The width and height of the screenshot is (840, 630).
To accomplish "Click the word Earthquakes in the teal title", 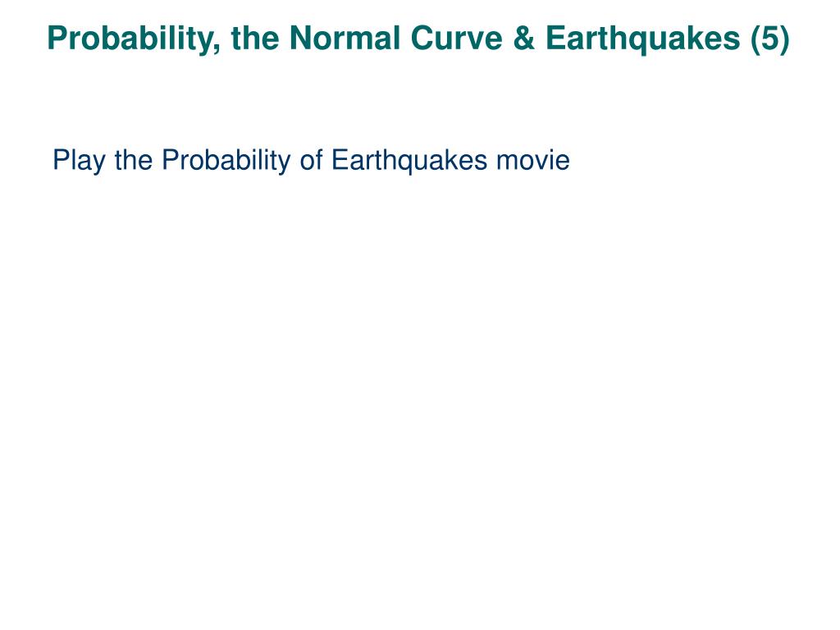I will point(643,39).
